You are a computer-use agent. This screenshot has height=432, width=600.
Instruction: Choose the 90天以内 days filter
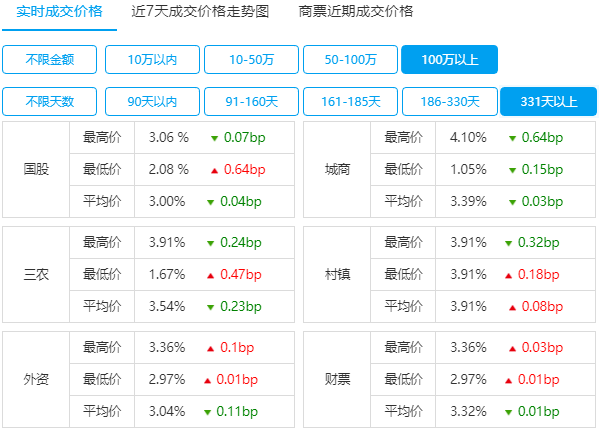[152, 101]
